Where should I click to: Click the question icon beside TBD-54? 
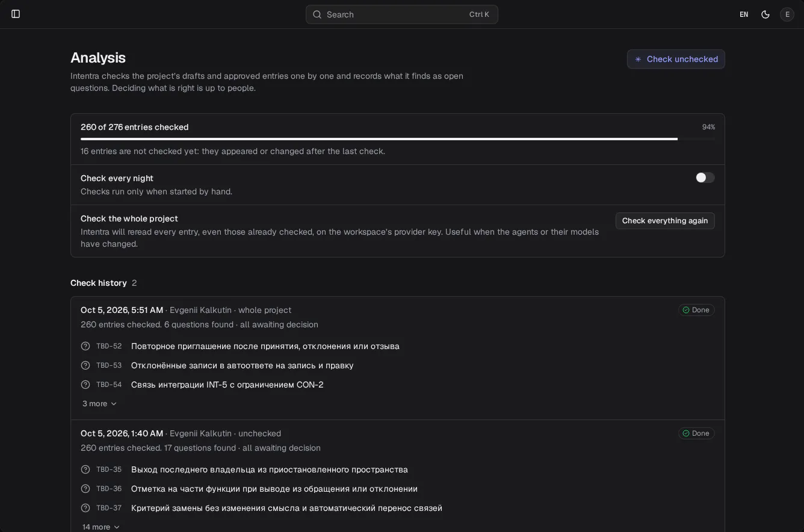(85, 385)
